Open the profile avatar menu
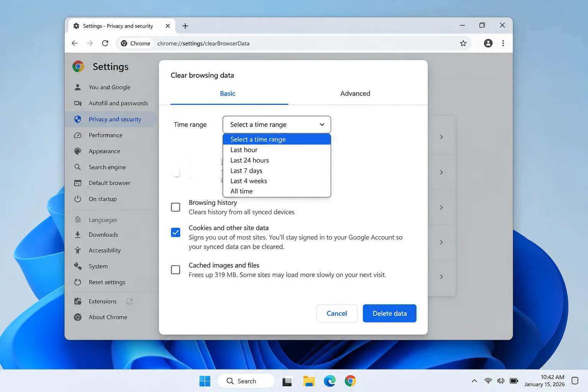Screen dimensions: 588x392 [x=488, y=43]
